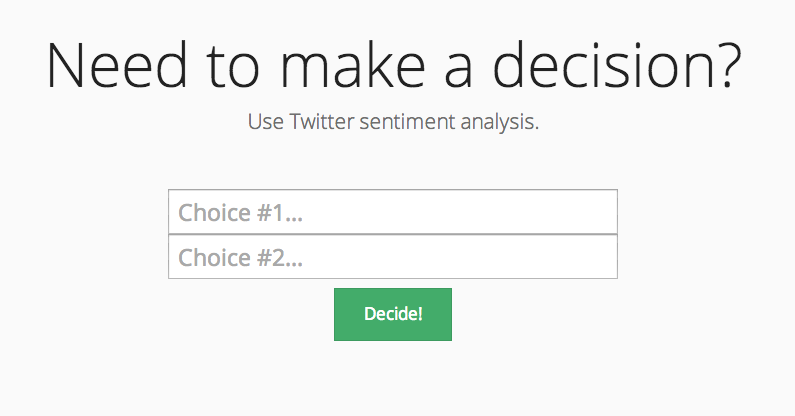Click the 'Choice #2...' placeholder text
The image size is (795, 416).
pos(240,257)
